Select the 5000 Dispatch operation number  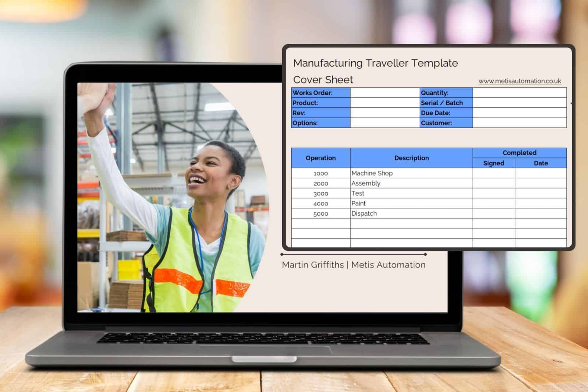(x=320, y=214)
